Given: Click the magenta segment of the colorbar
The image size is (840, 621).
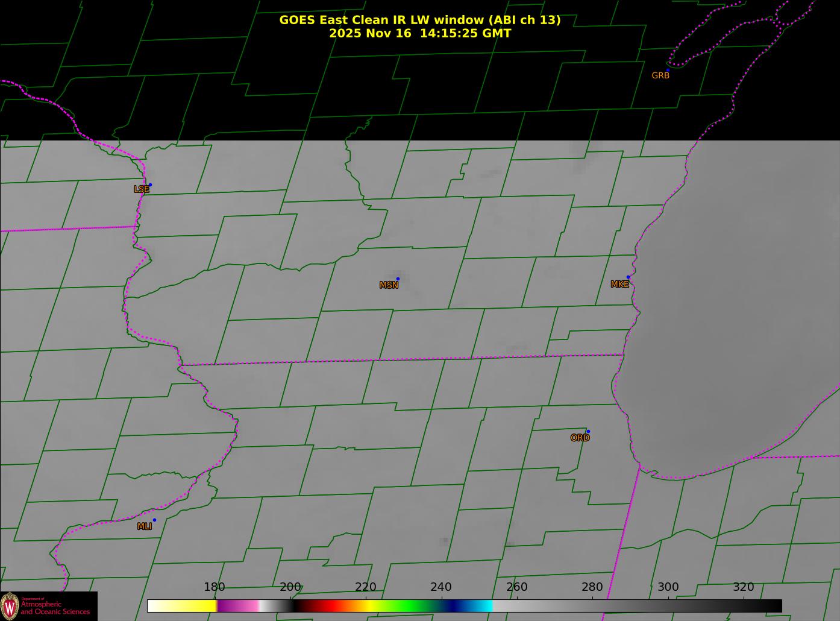Looking at the screenshot, I should 238,605.
